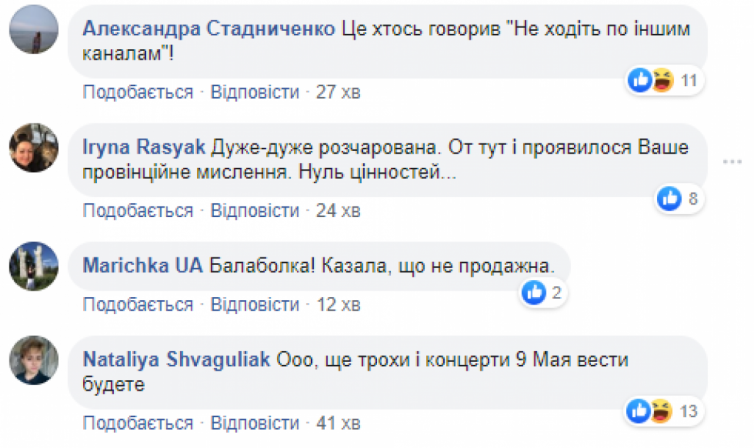The height and width of the screenshot is (448, 754).
Task: Open the 12 хв timestamp on Marichka's comment
Action: (337, 303)
